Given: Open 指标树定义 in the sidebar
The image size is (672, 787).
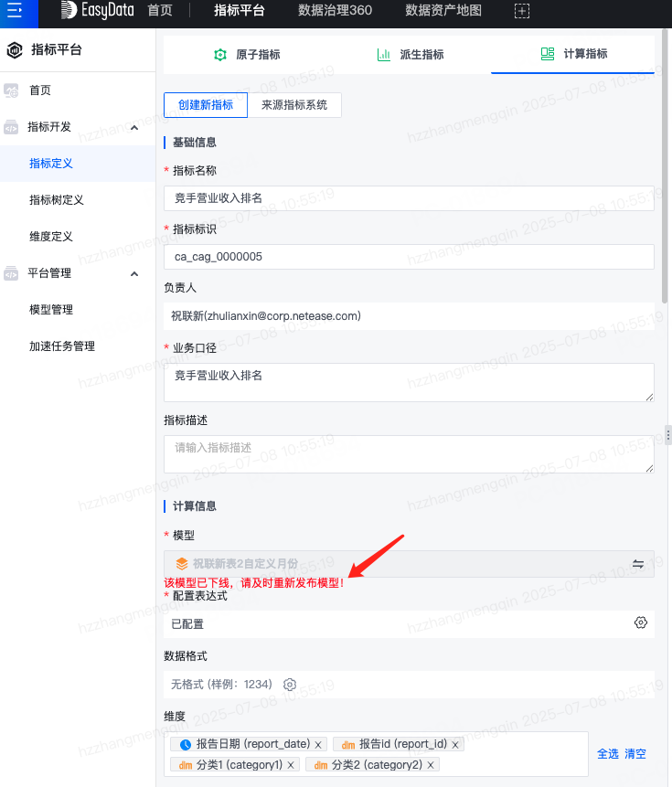Looking at the screenshot, I should 57,200.
